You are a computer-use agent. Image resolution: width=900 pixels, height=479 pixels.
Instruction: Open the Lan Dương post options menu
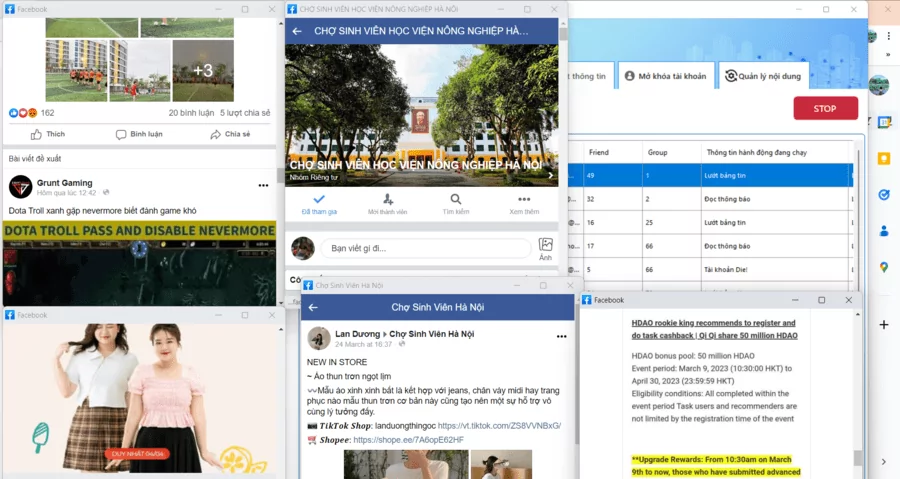[561, 337]
